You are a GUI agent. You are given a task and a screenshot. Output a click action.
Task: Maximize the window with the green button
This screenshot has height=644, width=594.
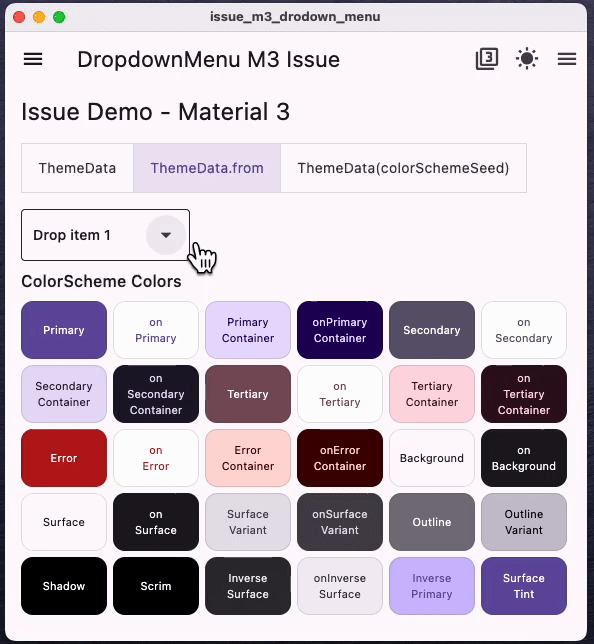59,17
